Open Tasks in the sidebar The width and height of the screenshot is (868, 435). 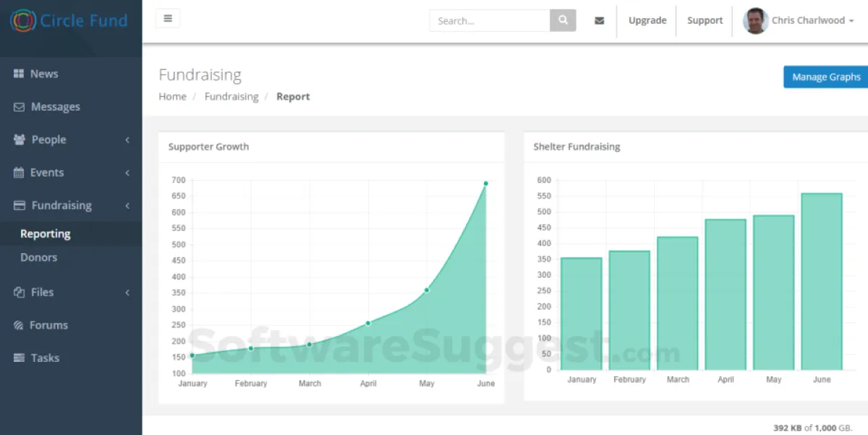click(45, 358)
